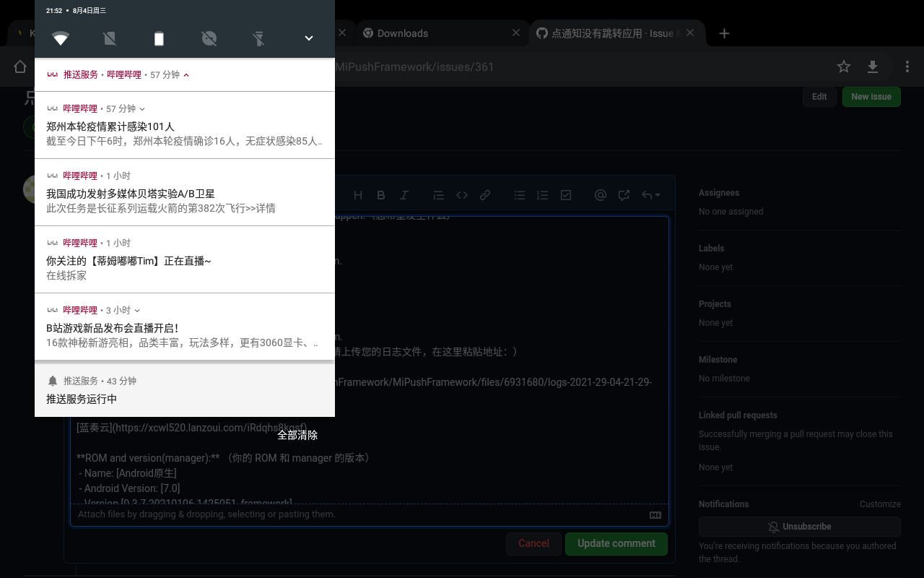
Task: Unsubscribe from issue notifications
Action: (799, 527)
